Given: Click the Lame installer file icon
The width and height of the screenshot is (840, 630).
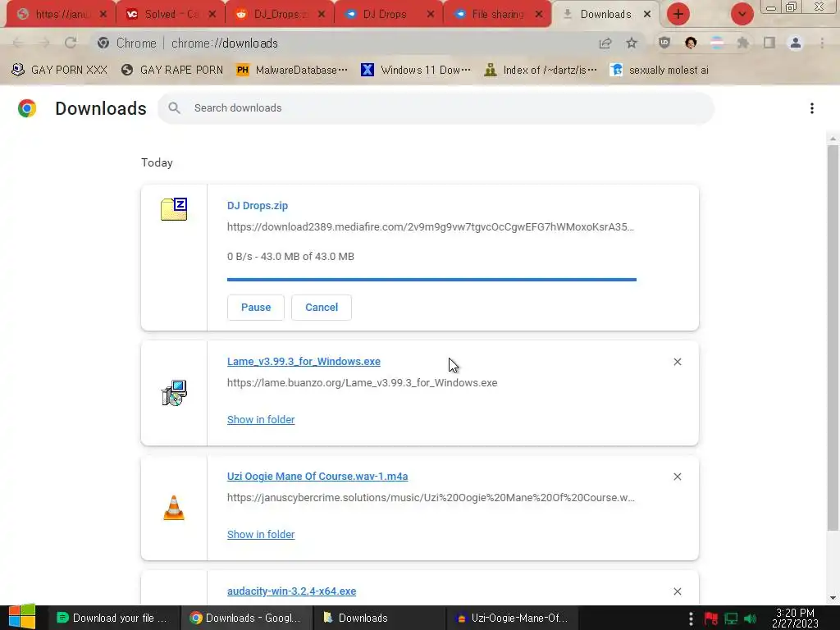Looking at the screenshot, I should [x=174, y=393].
